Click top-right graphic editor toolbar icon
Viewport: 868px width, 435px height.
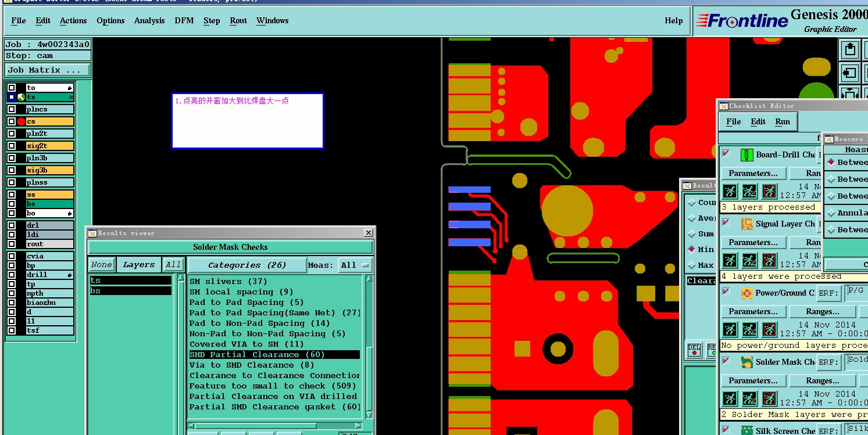pos(850,49)
